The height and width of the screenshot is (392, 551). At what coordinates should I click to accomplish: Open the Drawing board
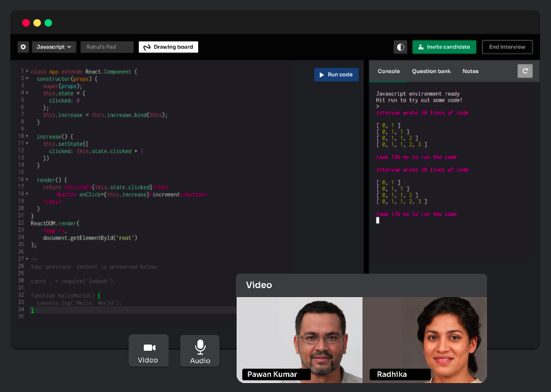pos(169,47)
